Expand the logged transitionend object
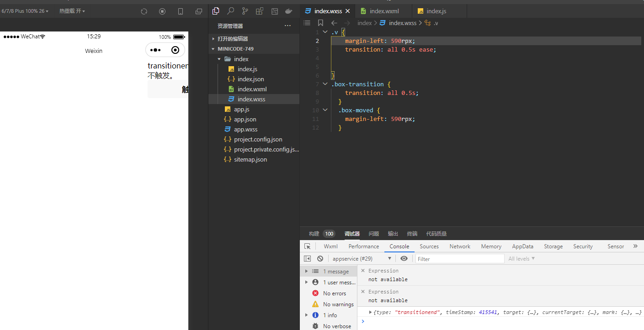Screen dimensions: 644x330 click(x=371, y=312)
